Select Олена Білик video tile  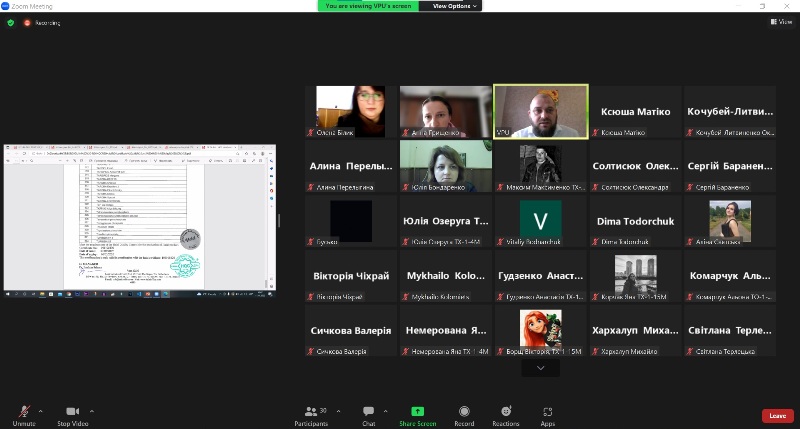351,112
